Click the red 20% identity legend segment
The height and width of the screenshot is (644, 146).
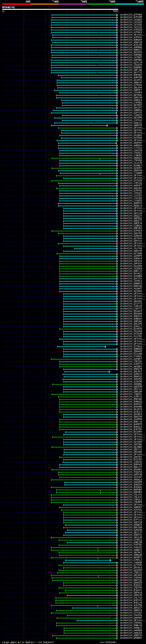(16, 4)
